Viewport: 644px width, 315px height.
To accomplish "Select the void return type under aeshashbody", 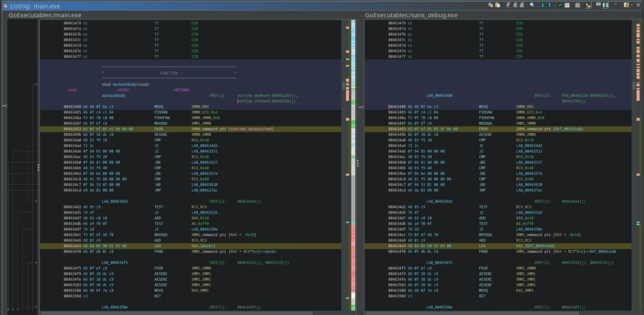I will tap(72, 90).
